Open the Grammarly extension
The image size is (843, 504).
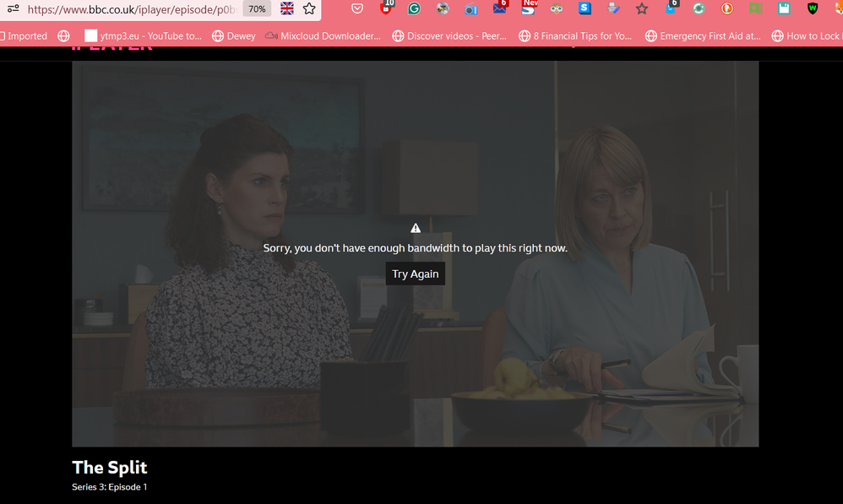(x=414, y=8)
